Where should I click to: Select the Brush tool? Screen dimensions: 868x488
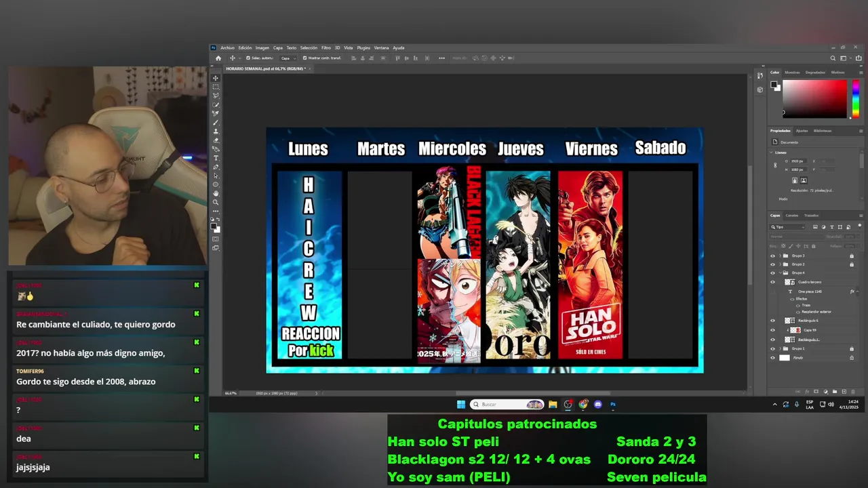tap(216, 123)
